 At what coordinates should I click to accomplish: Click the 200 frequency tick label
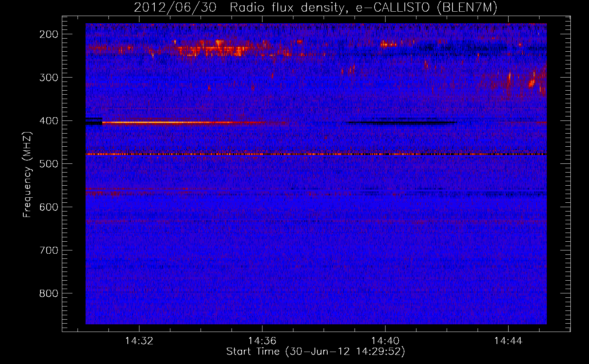[x=48, y=34]
